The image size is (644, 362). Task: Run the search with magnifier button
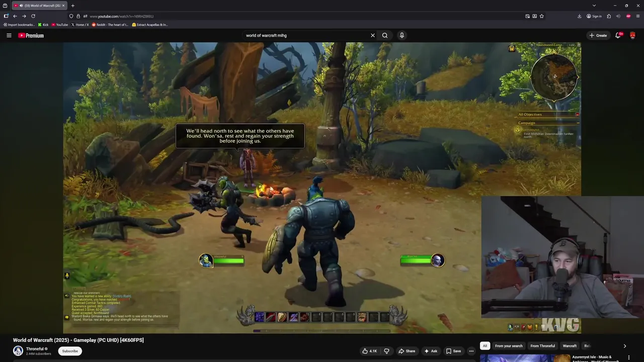pos(385,35)
